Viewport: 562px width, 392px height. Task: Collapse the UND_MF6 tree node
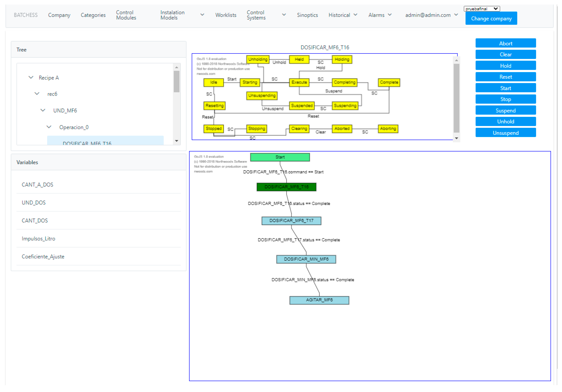tap(43, 110)
